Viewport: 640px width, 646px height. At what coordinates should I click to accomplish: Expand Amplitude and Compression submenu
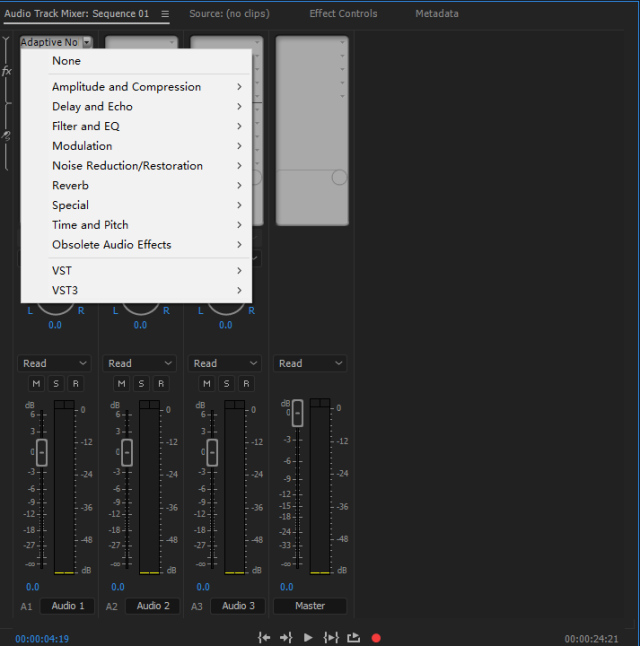(136, 87)
